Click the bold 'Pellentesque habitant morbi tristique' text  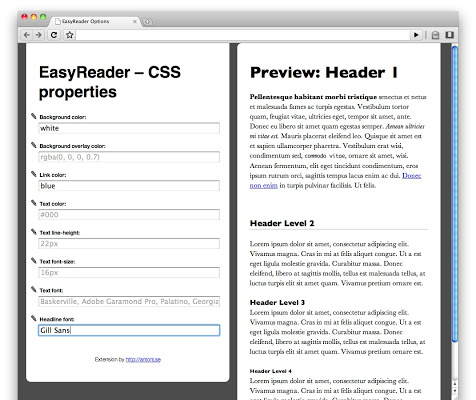click(313, 97)
